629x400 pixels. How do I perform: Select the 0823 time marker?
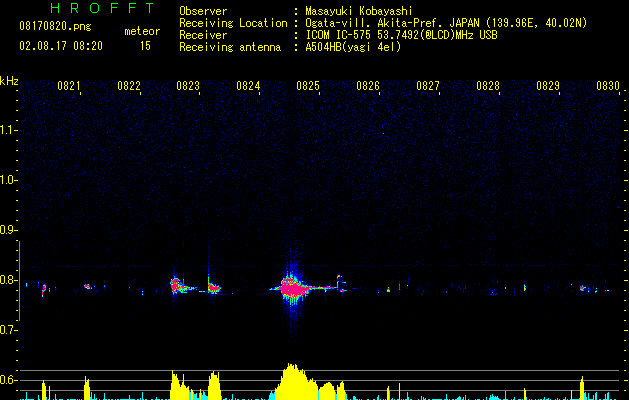[188, 87]
